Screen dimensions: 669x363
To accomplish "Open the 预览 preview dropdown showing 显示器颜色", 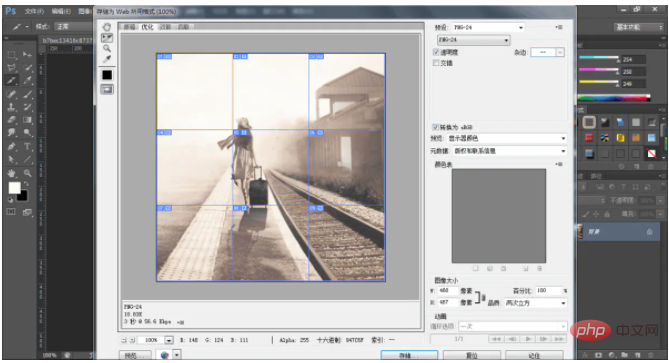I will click(507, 138).
